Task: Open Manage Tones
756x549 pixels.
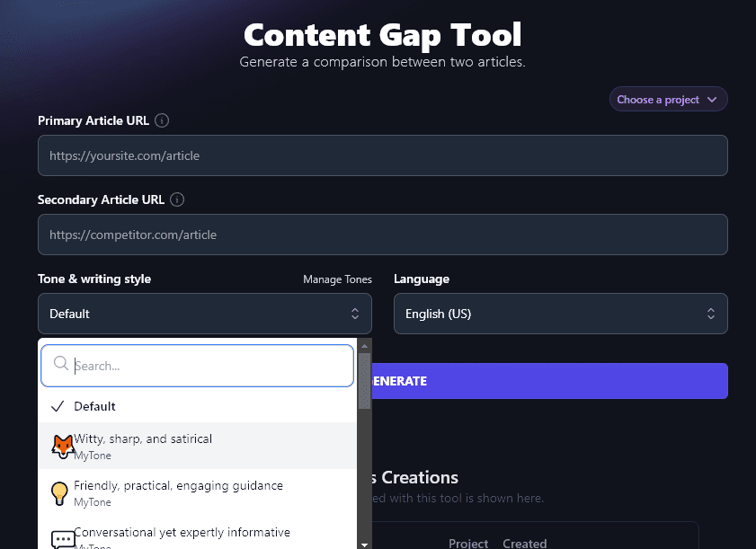Action: [x=337, y=279]
